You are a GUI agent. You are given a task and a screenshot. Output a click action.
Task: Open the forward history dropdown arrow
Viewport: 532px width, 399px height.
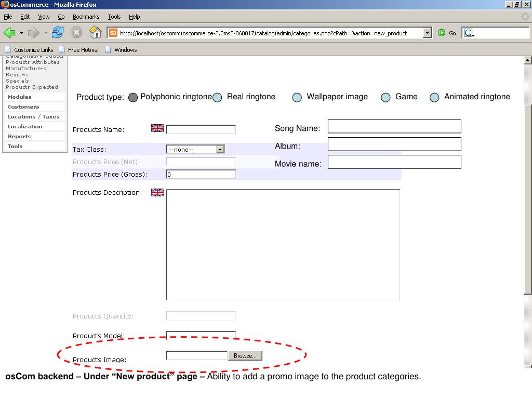point(46,33)
